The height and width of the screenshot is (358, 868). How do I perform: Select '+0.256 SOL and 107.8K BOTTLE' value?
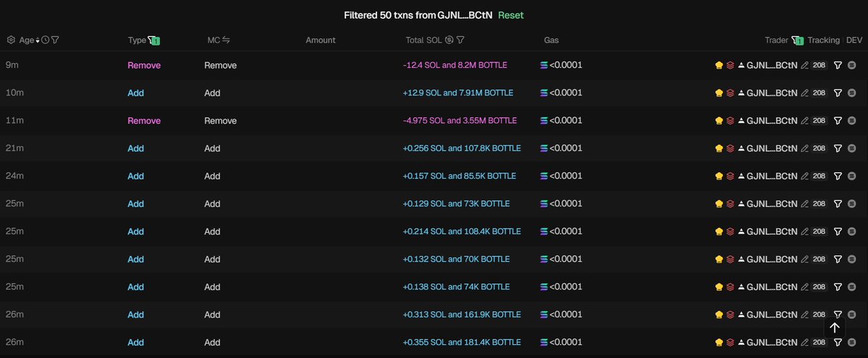462,148
